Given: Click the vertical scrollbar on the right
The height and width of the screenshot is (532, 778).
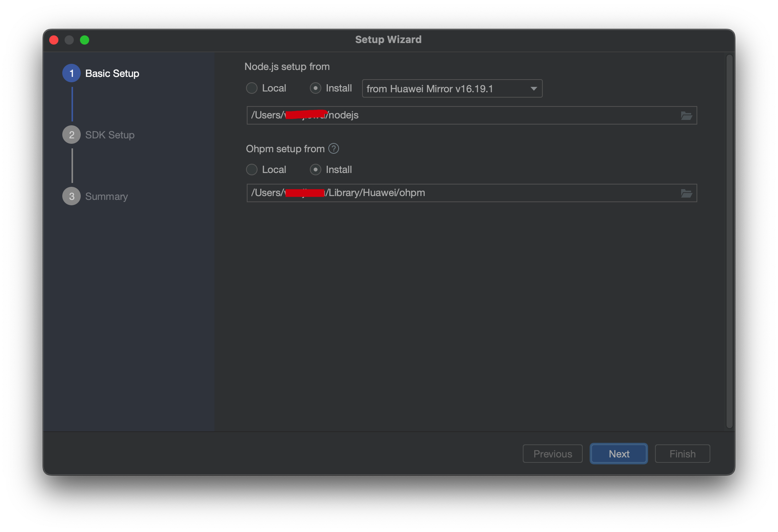Looking at the screenshot, I should tap(729, 241).
